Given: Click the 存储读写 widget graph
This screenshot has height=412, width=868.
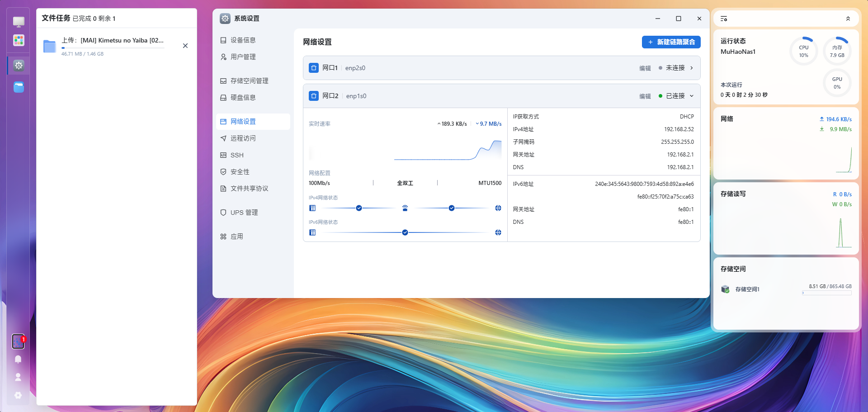Looking at the screenshot, I should pos(844,233).
